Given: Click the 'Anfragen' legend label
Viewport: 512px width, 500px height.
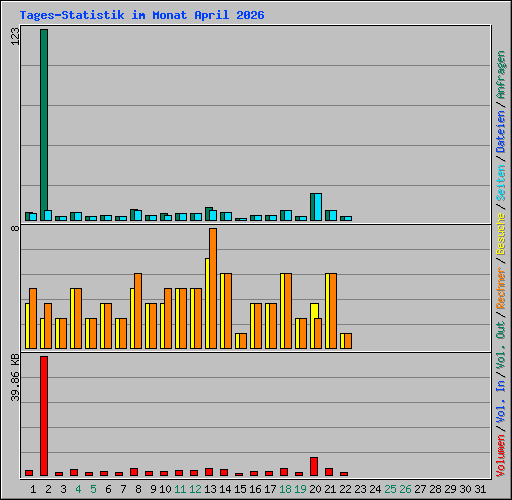Looking at the screenshot, I should click(501, 74).
